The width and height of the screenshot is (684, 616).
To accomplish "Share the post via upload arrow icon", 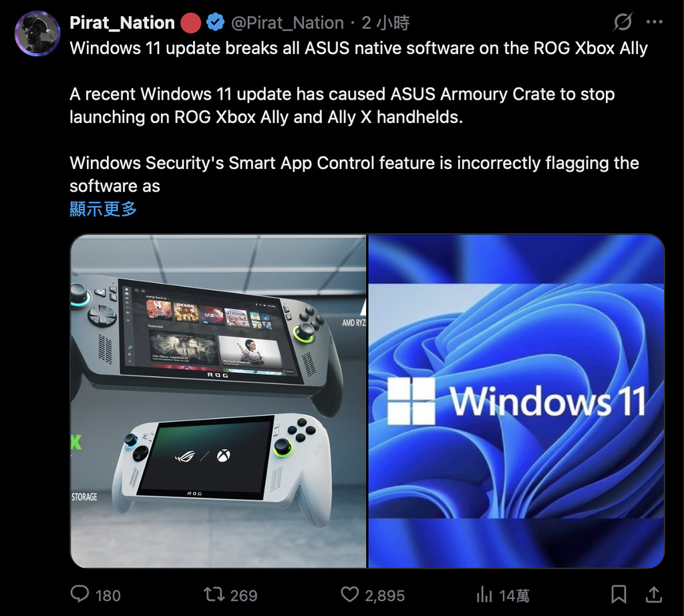I will pos(653,594).
